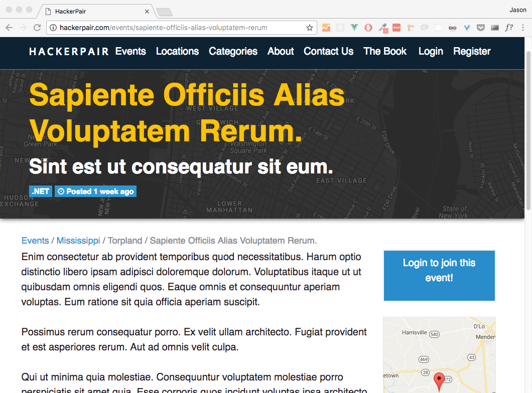Select the ColorZilla eyedropper extension icon
Image resolution: width=532 pixels, height=393 pixels.
coord(382,28)
